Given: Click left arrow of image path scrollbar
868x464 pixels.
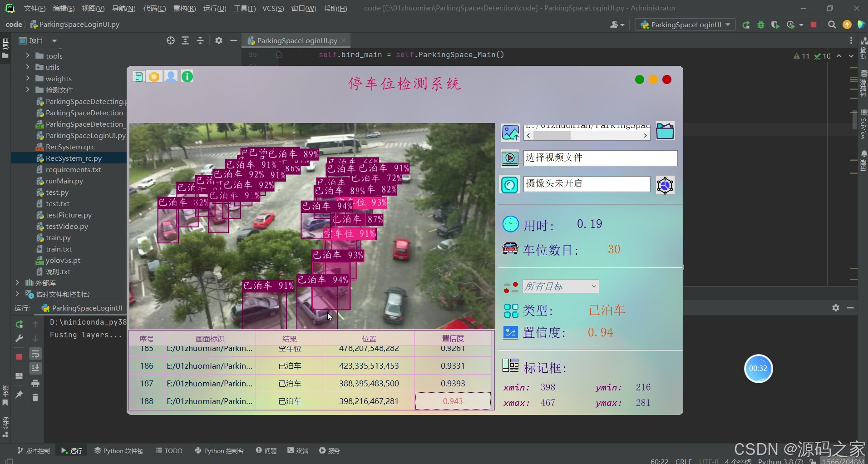Looking at the screenshot, I should tap(528, 135).
